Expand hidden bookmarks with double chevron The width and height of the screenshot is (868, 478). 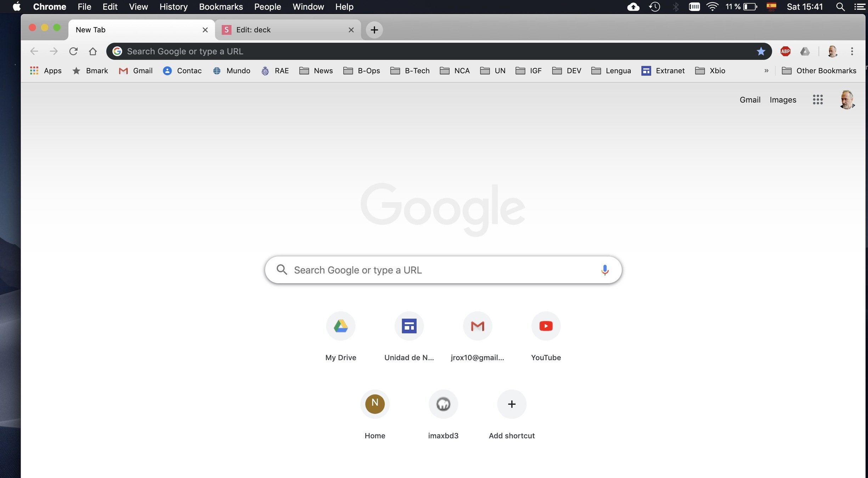pyautogui.click(x=766, y=71)
